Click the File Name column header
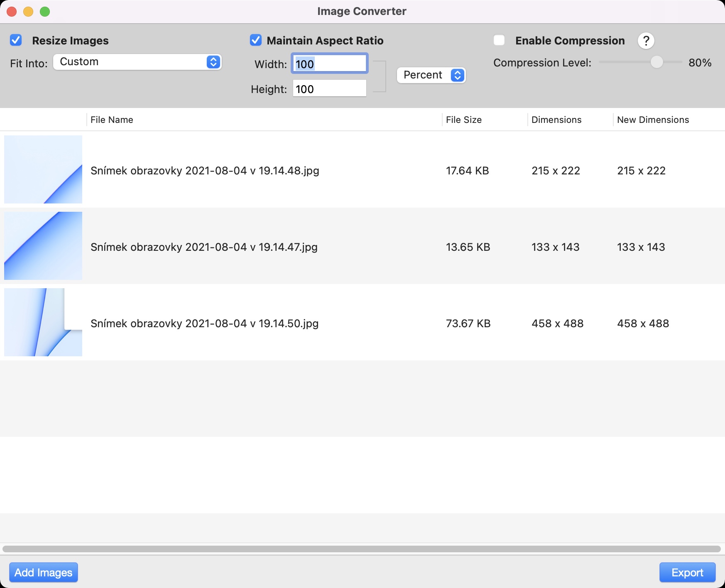Image resolution: width=725 pixels, height=588 pixels. click(x=112, y=120)
